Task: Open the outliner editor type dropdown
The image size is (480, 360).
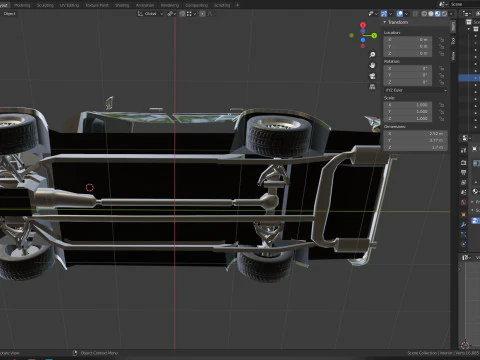Action: (466, 14)
